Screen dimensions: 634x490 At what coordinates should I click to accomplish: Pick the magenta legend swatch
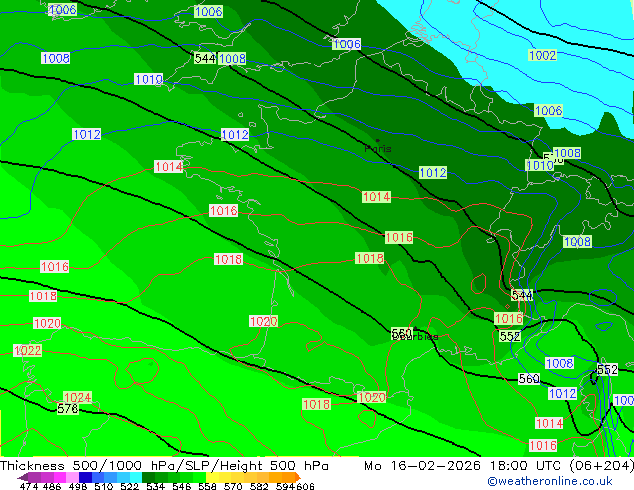[x=59, y=477]
